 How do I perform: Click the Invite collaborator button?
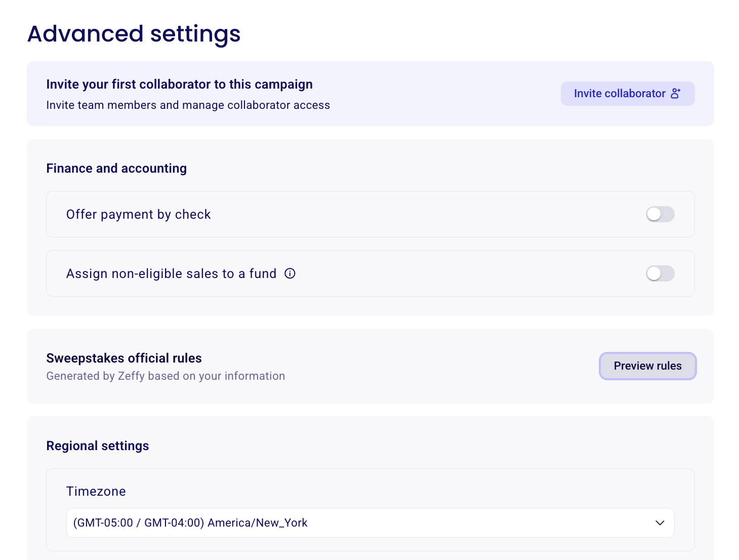pyautogui.click(x=627, y=94)
